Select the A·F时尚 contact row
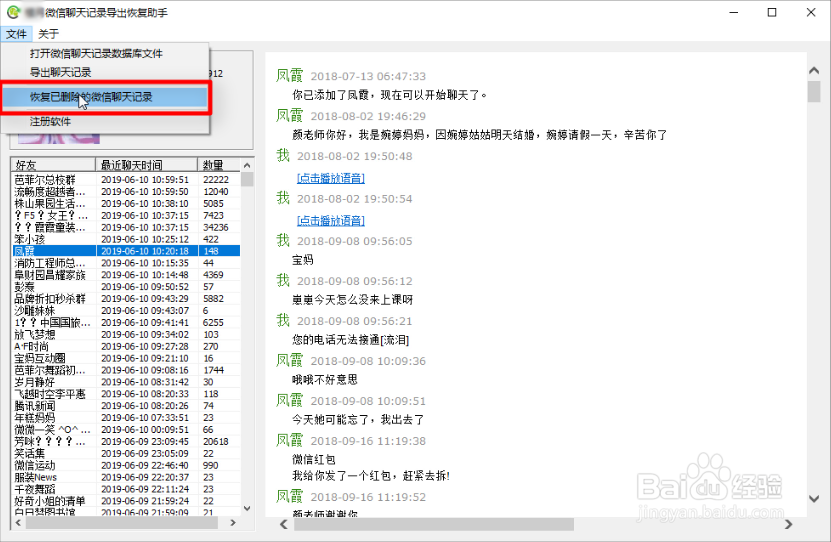The image size is (831, 542). (x=126, y=346)
